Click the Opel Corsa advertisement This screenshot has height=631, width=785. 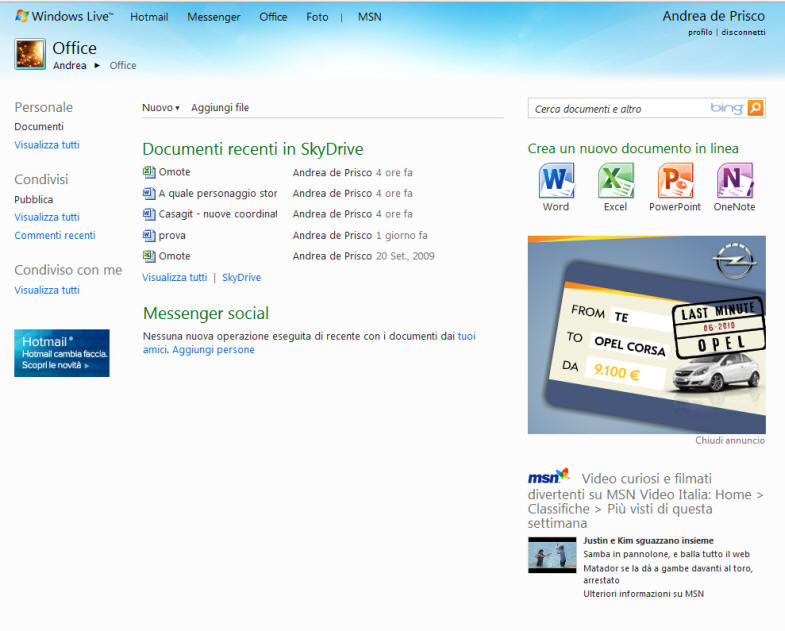click(647, 335)
